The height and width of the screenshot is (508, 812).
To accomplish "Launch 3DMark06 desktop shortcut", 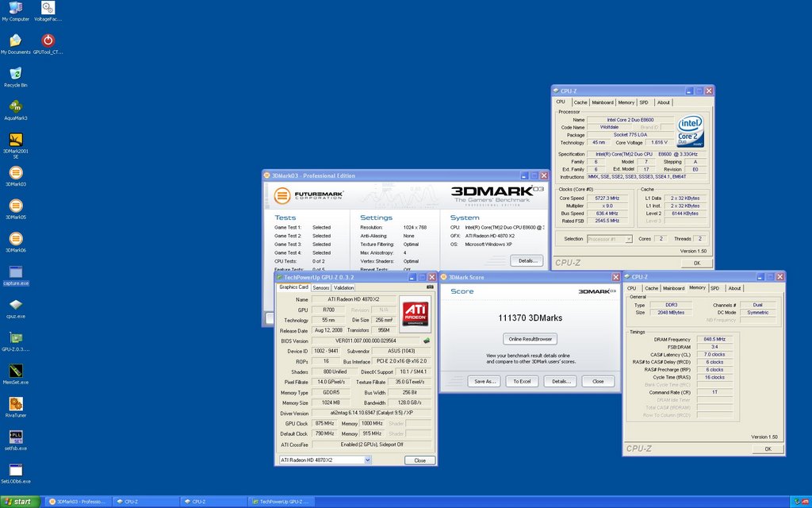I will [x=16, y=243].
